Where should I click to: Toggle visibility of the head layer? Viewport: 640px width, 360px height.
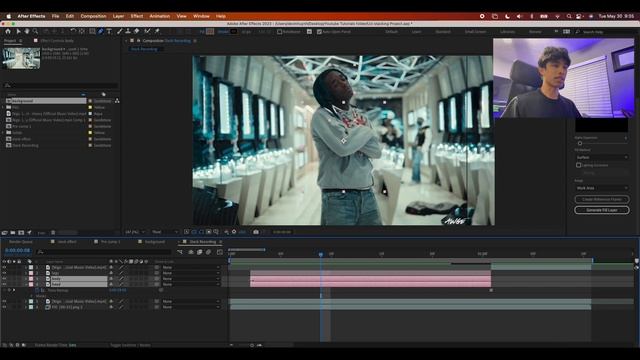tap(4, 284)
